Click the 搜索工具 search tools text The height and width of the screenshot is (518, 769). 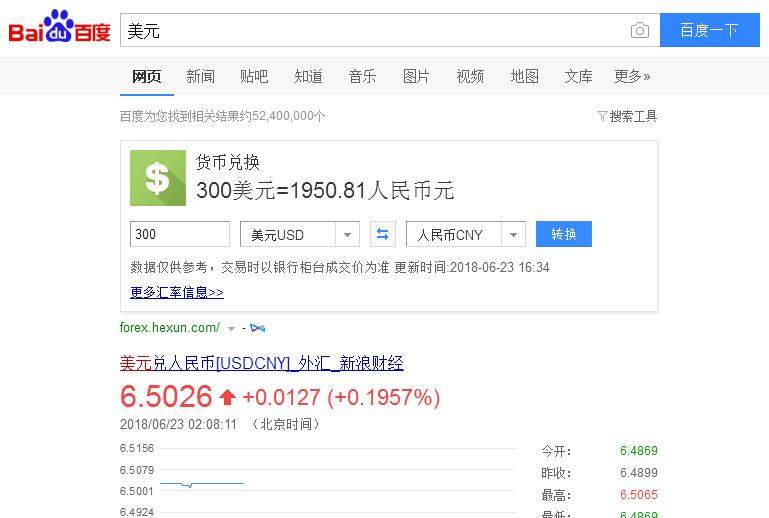[x=633, y=116]
